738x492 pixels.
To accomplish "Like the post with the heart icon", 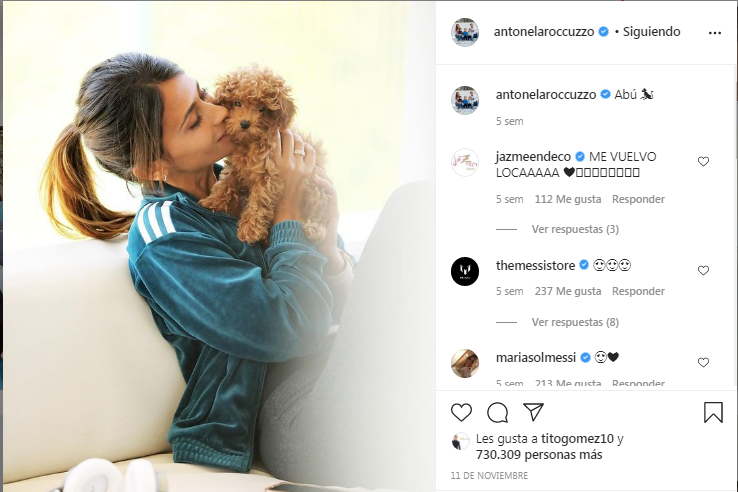I will pos(461,412).
